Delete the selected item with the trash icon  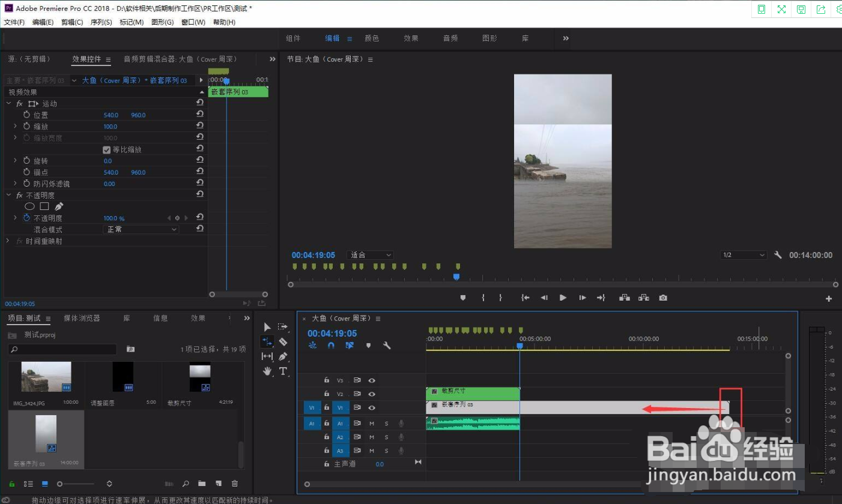tap(235, 484)
